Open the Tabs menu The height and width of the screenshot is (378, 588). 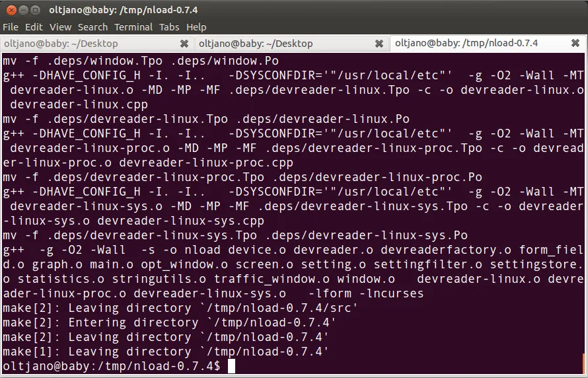click(169, 27)
